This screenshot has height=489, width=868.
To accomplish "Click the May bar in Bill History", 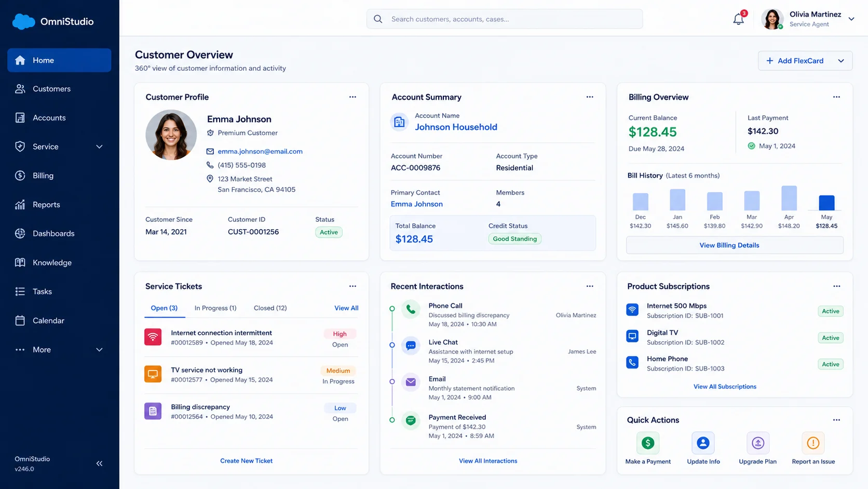I will tap(826, 203).
